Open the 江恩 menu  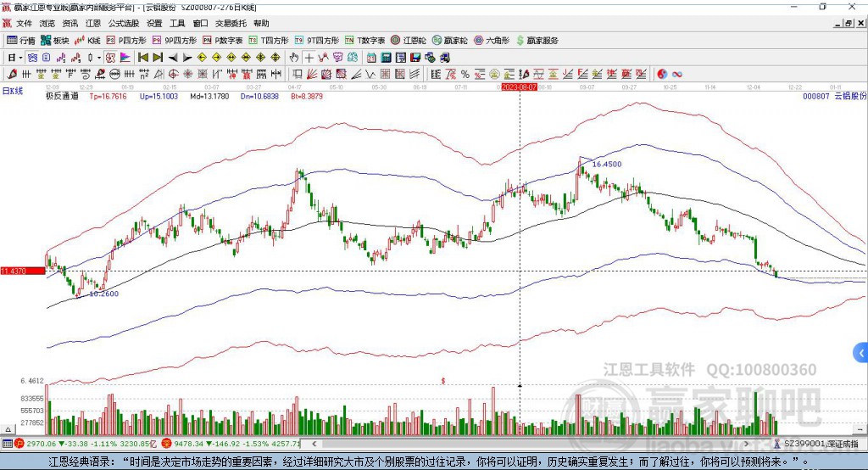93,23
